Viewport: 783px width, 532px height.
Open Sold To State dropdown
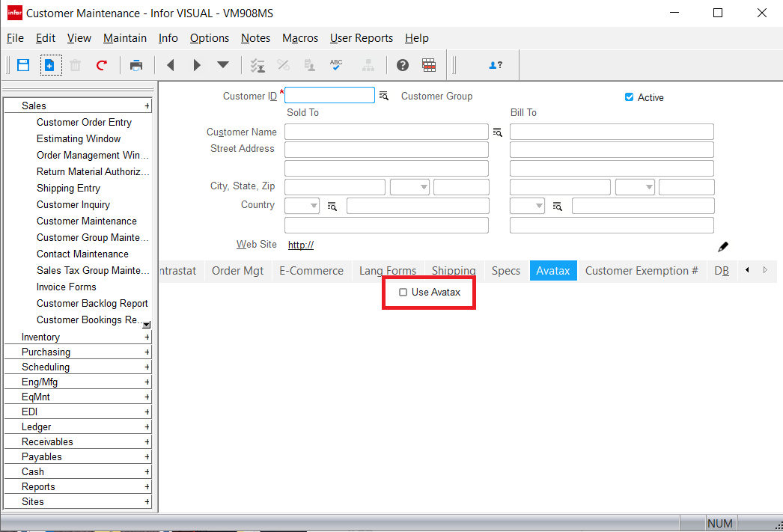pyautogui.click(x=424, y=187)
